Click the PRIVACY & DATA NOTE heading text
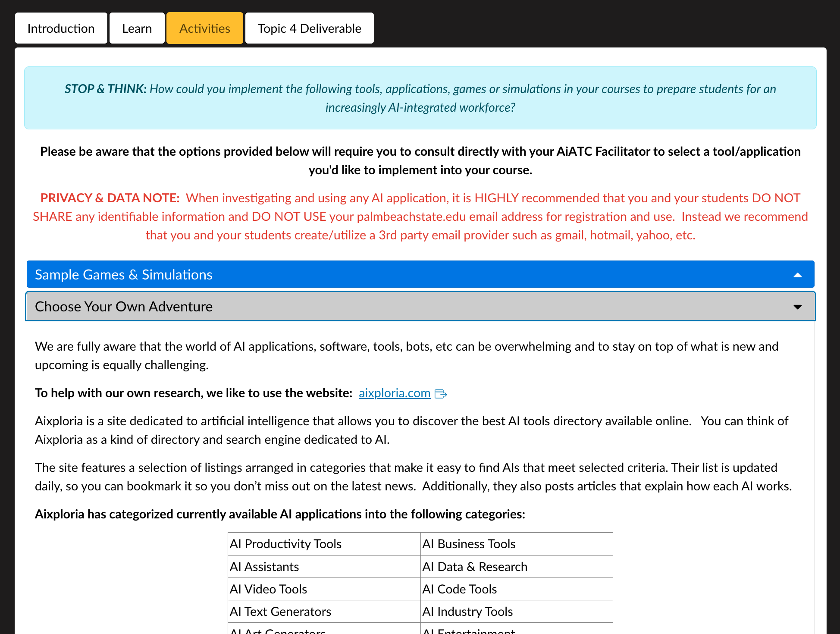The image size is (840, 634). click(x=110, y=198)
